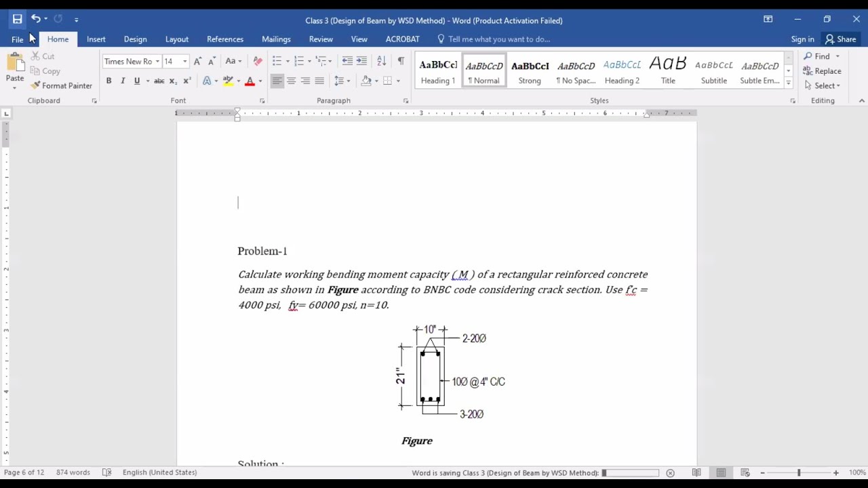The height and width of the screenshot is (488, 868).
Task: Center the paragraph text
Action: click(x=291, y=81)
